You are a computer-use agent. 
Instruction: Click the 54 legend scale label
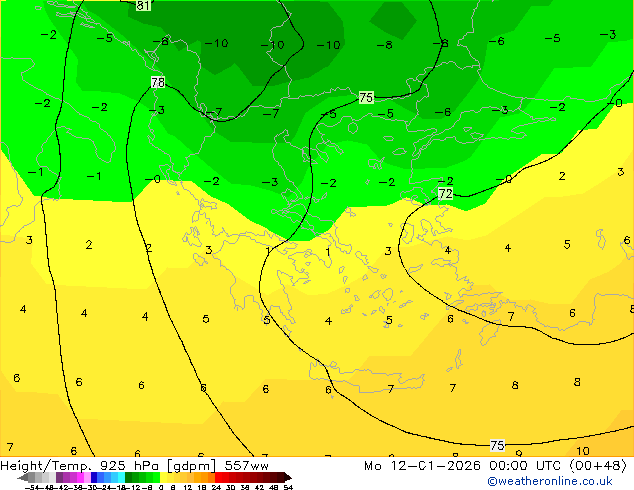point(288,488)
